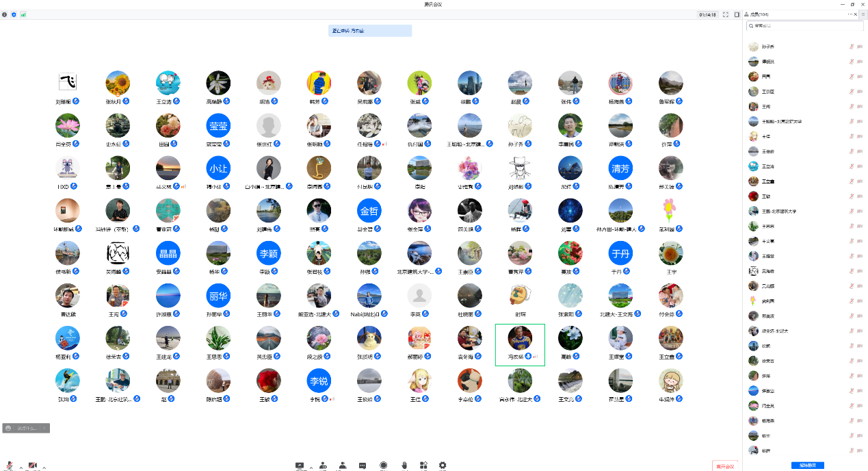Open the hamburger menu beside members panel
868x471 pixels.
click(x=862, y=14)
